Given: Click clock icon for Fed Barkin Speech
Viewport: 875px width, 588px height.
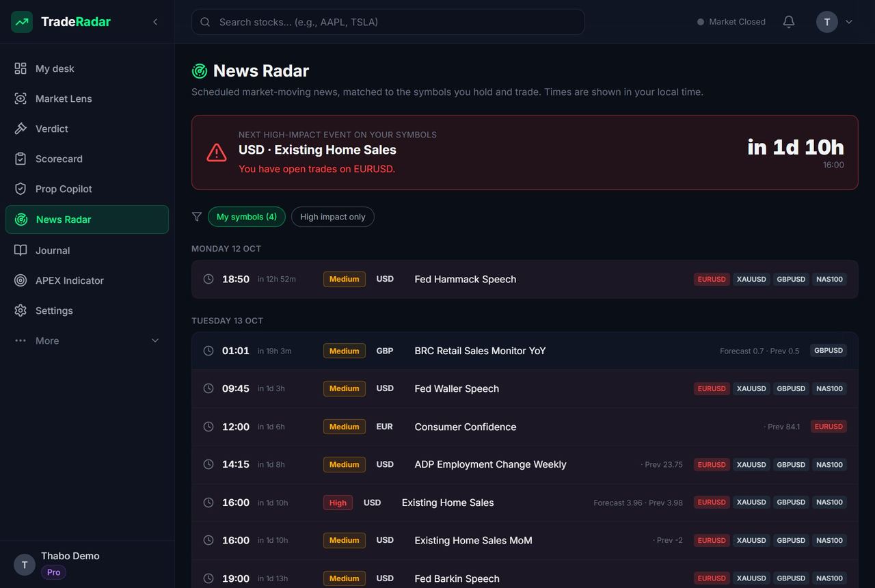Looking at the screenshot, I should click(208, 578).
